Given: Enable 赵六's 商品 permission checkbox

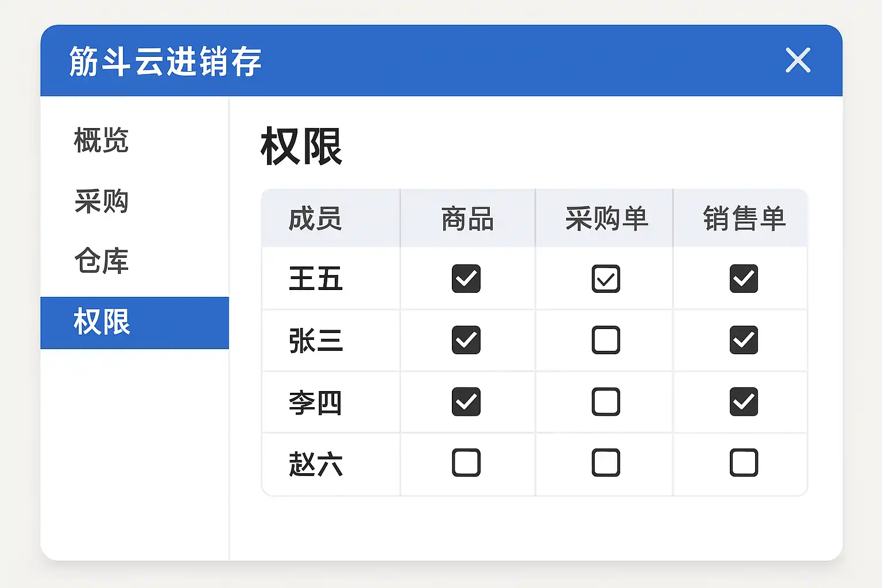Looking at the screenshot, I should (466, 463).
